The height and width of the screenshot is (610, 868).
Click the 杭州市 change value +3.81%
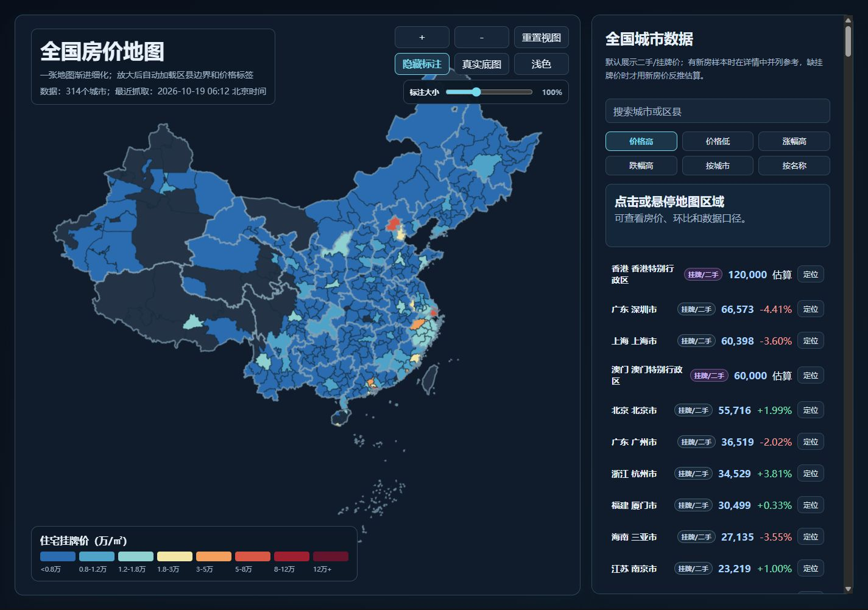(775, 474)
